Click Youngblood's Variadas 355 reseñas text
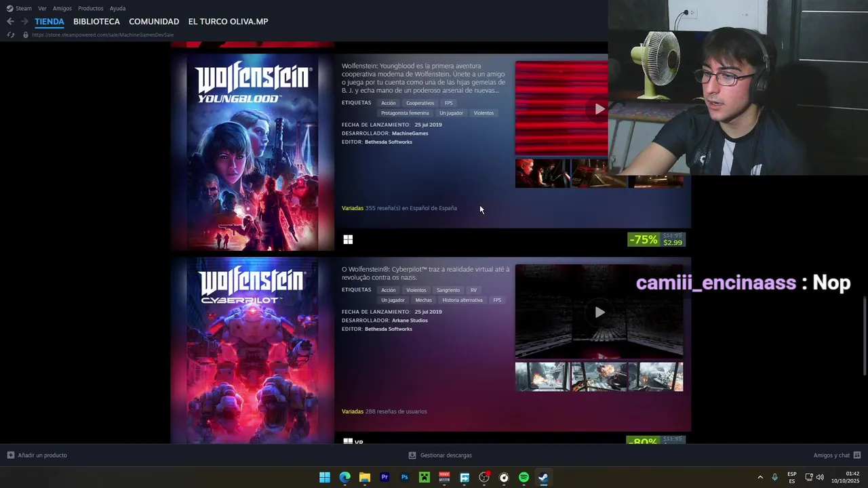 (x=399, y=208)
